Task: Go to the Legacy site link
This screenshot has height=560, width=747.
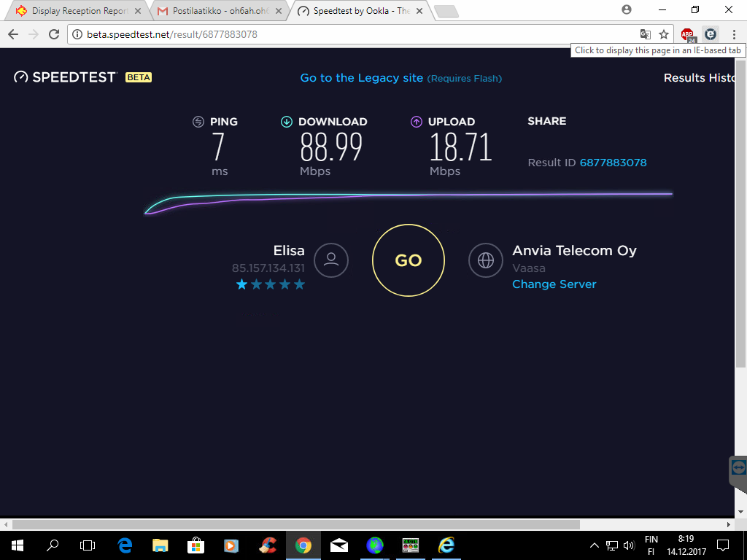Action: [x=362, y=78]
